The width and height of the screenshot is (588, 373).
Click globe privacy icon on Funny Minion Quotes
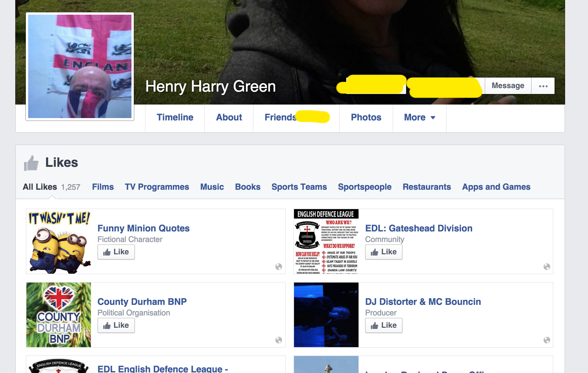click(x=278, y=267)
